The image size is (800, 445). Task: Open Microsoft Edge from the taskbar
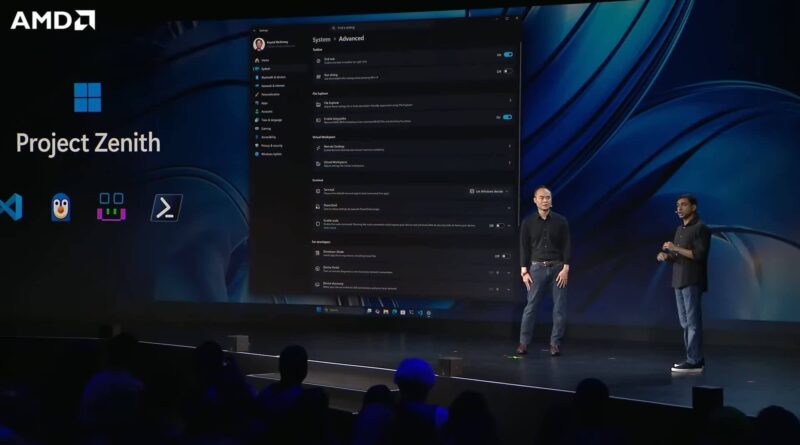pos(394,312)
